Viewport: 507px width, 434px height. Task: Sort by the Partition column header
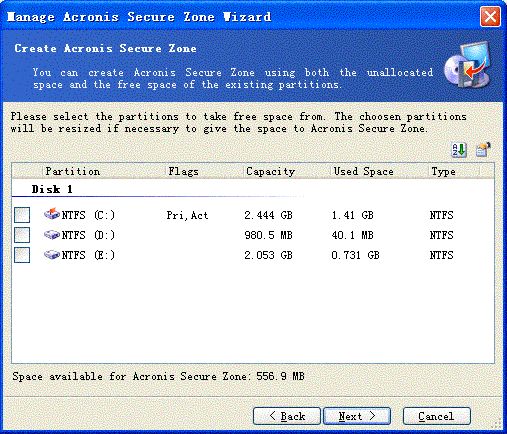click(104, 171)
